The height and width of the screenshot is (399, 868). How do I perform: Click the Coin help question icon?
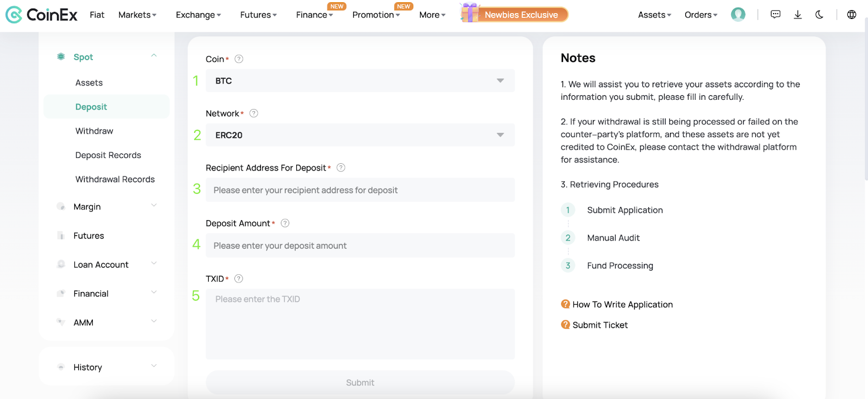(239, 59)
